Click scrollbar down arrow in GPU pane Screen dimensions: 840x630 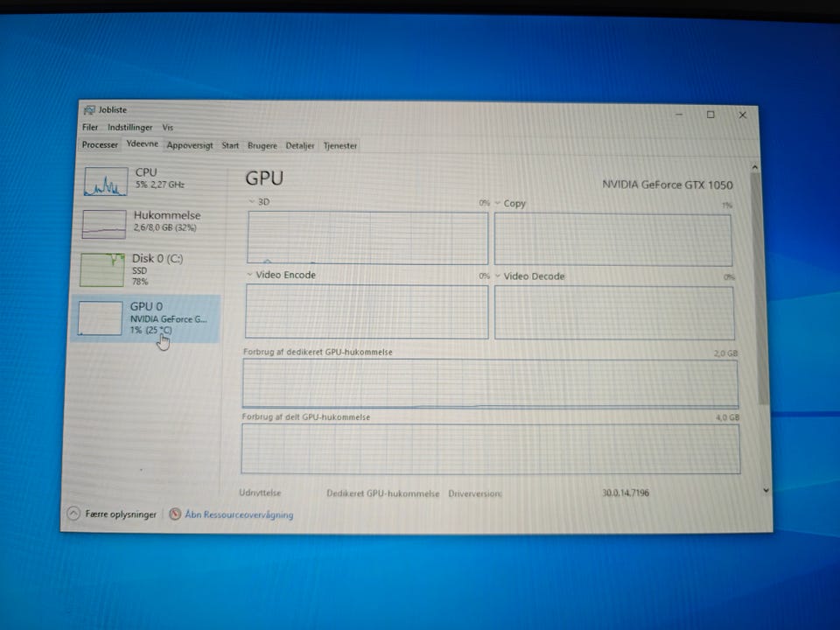click(766, 490)
